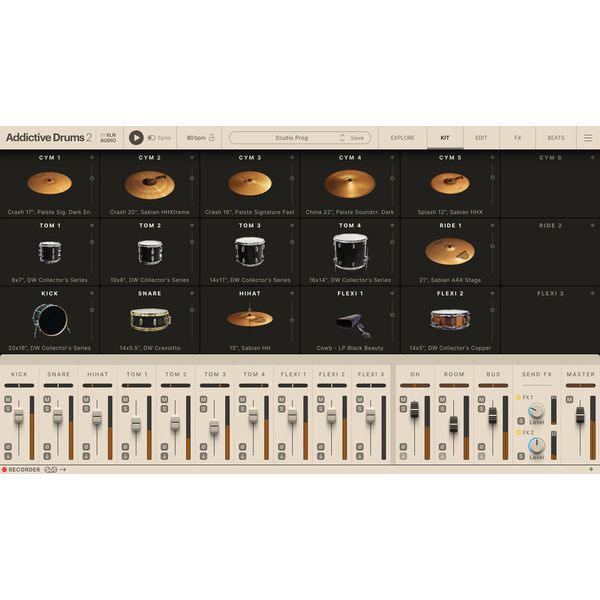The height and width of the screenshot is (600, 600).
Task: Preview the TOM 2 10x8" drum
Action: (150, 252)
